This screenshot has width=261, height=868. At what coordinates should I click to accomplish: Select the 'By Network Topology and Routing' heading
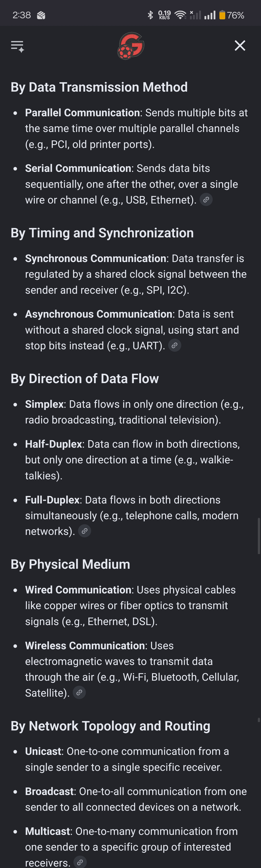[x=110, y=726]
